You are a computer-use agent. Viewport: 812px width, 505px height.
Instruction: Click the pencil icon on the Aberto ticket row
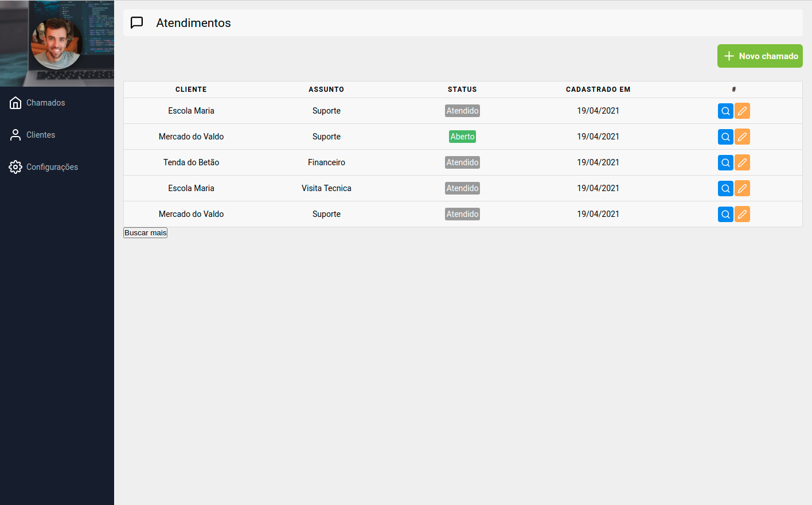point(742,137)
